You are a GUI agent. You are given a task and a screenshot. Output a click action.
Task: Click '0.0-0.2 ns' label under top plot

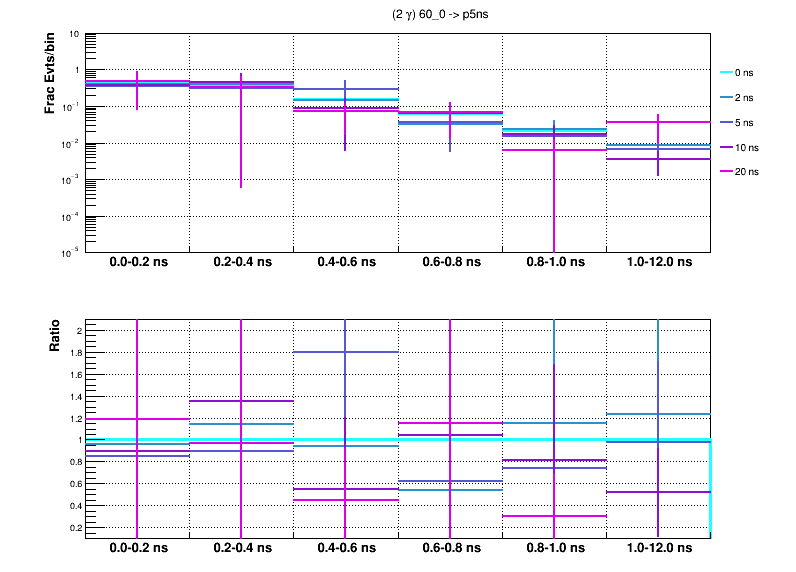tap(137, 263)
